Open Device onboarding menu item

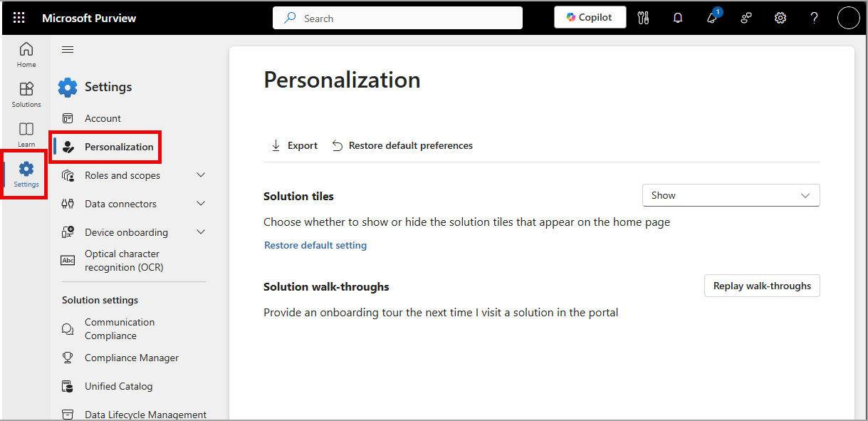point(126,232)
